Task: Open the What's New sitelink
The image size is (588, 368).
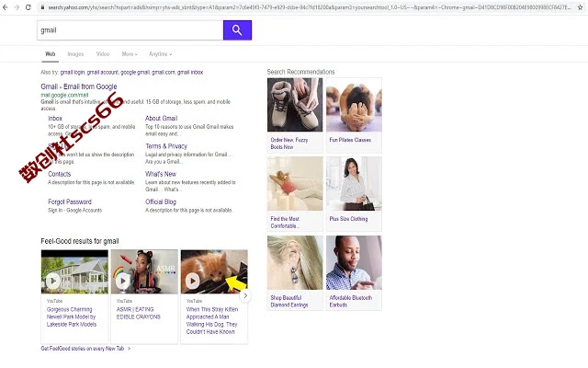Action: coord(161,174)
